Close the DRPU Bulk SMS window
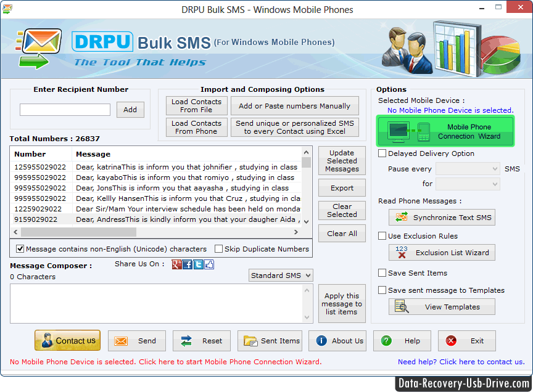 520,7
